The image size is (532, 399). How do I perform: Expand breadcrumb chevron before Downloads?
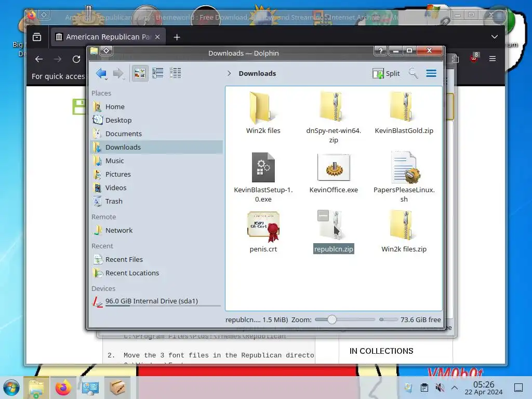click(229, 73)
